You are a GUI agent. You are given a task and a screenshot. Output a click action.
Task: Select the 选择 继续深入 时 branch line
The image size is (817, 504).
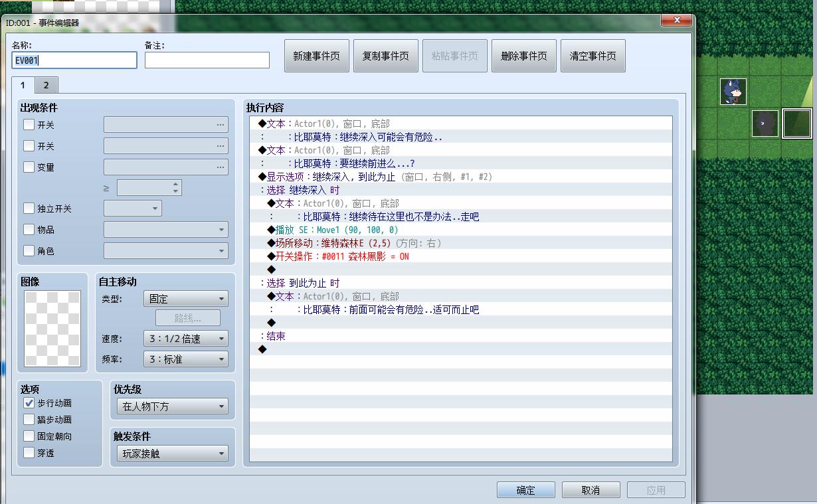coord(461,190)
